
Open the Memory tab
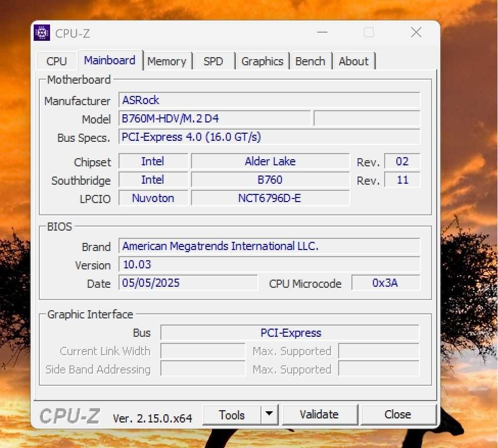[x=167, y=61]
